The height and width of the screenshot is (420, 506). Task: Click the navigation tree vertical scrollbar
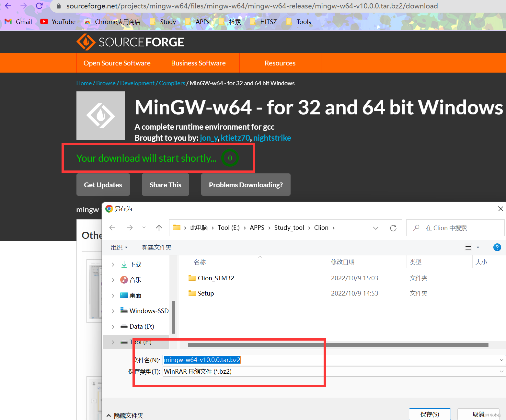coord(173,317)
